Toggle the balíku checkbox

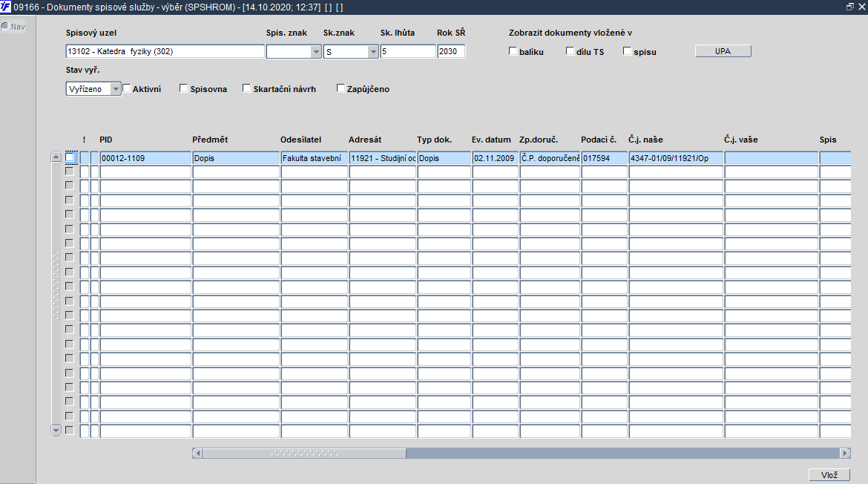click(513, 51)
